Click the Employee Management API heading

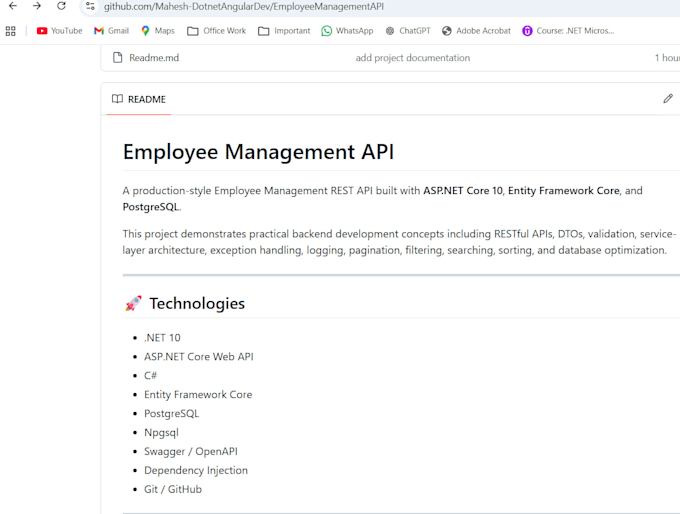[x=258, y=152]
